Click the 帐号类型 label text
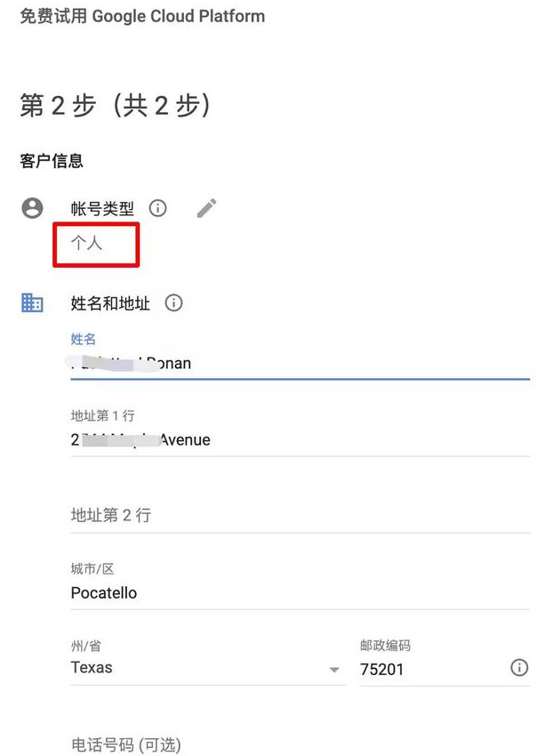545x756 pixels. tap(102, 209)
